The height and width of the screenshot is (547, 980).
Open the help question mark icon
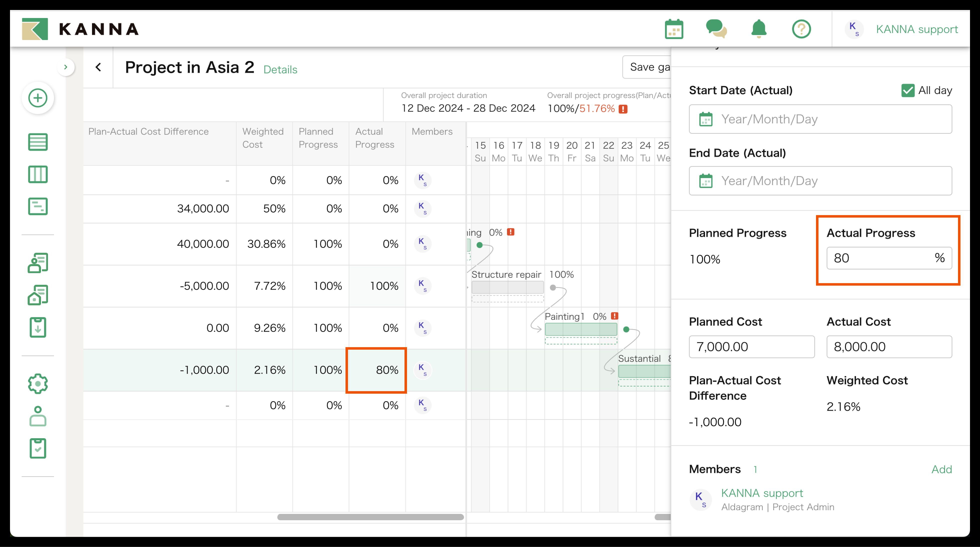(x=801, y=29)
